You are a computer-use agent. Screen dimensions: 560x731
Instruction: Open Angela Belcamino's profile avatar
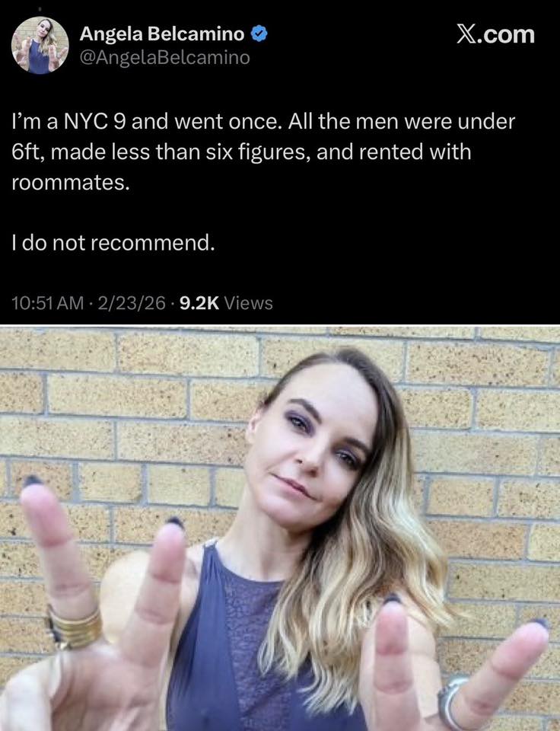pos(40,46)
